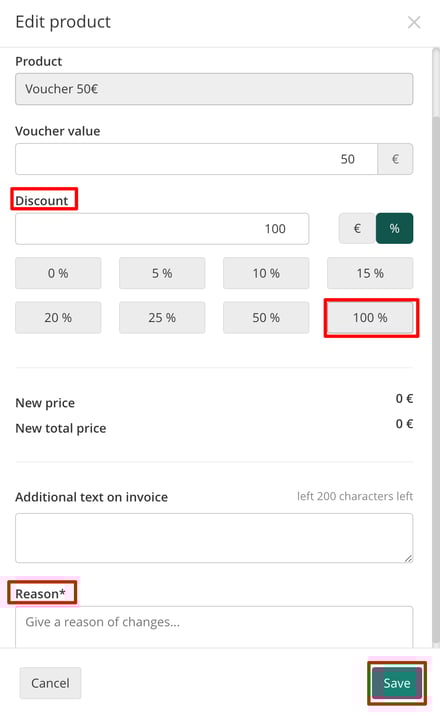Apply the 0 % discount preset
Viewport: 440px width, 716px height.
(58, 273)
